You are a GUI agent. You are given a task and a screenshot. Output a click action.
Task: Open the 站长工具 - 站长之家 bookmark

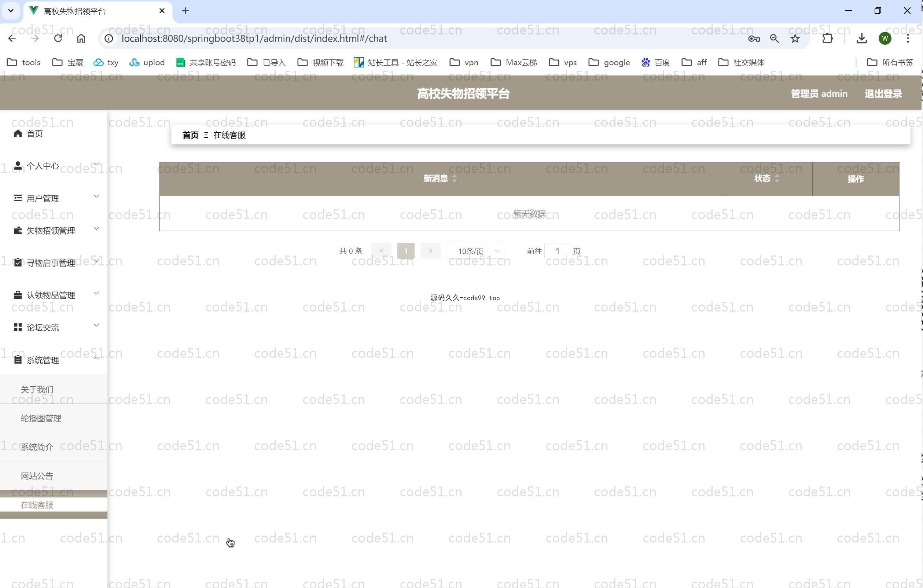click(x=396, y=62)
